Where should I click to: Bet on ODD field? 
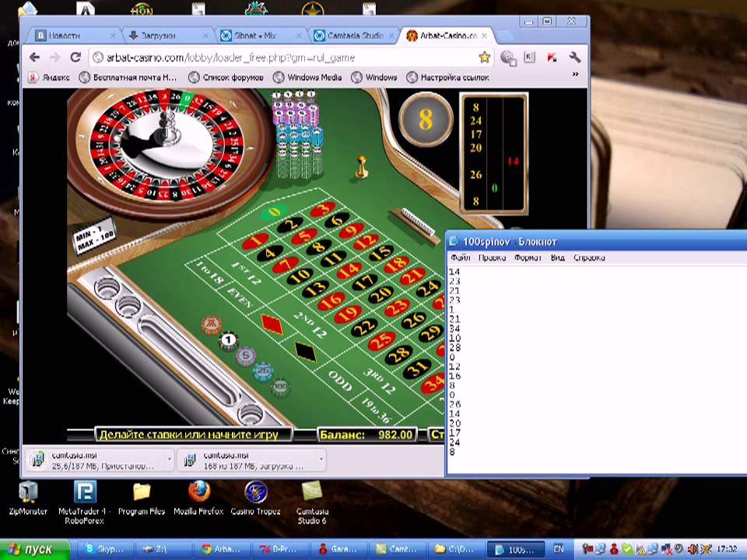coord(340,380)
